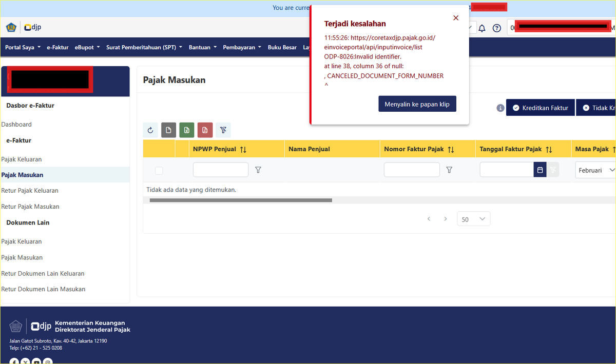The image size is (616, 364).
Task: Click Tidak ada data yang ditemukan text
Action: pos(191,190)
